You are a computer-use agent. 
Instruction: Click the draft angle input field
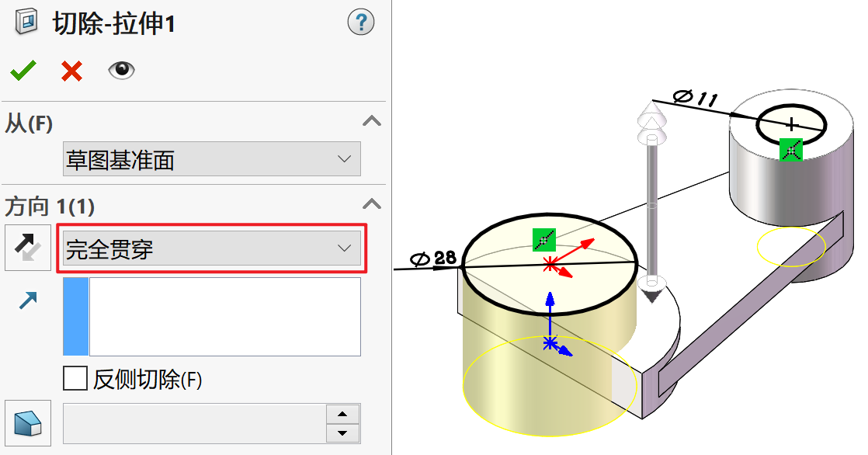point(195,423)
